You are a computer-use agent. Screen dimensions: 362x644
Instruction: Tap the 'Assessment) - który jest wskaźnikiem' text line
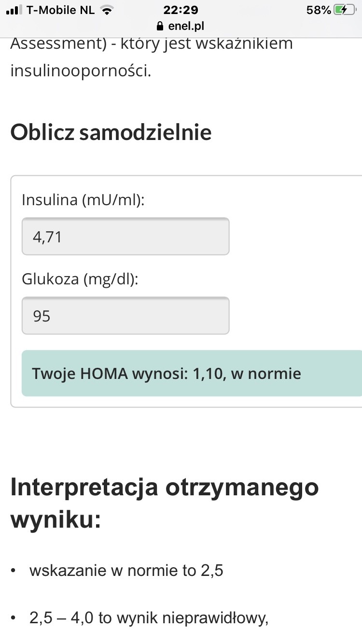coord(152,44)
